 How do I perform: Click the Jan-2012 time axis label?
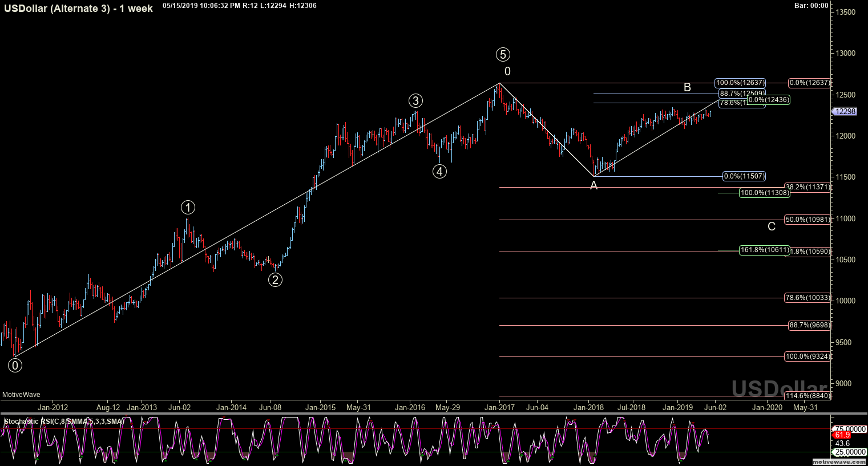[x=53, y=407]
